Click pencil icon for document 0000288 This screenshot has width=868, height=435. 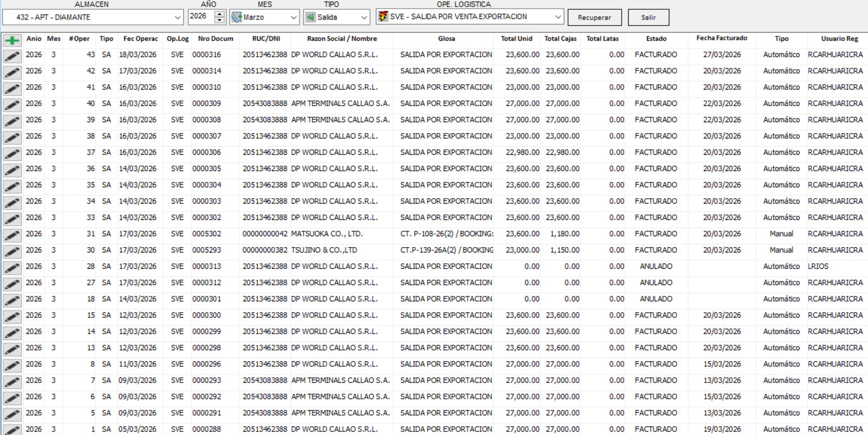(x=12, y=430)
